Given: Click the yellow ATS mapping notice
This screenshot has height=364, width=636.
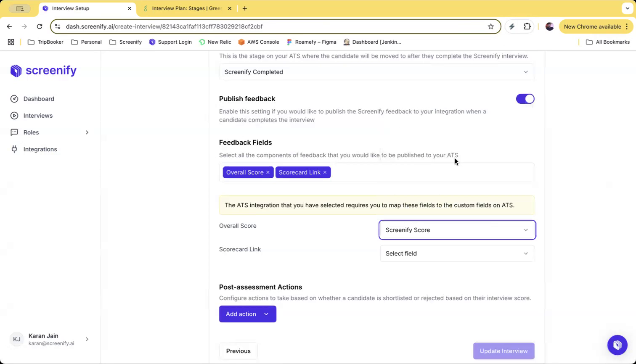Looking at the screenshot, I should point(377,205).
